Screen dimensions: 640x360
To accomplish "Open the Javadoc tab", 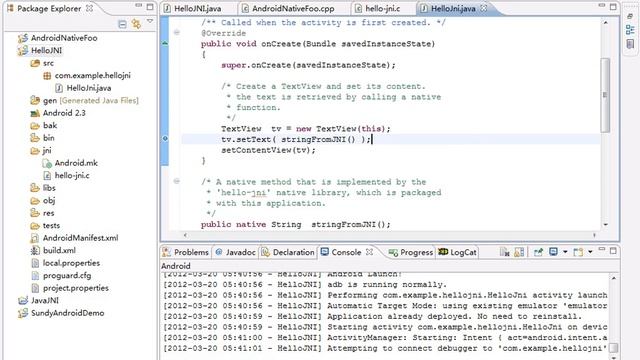I will [x=236, y=252].
